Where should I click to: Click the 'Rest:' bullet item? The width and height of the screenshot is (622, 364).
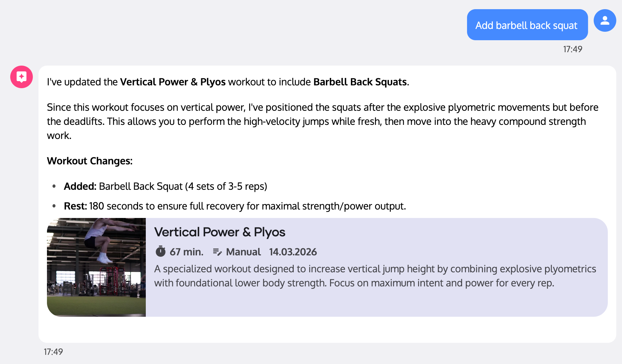click(235, 206)
